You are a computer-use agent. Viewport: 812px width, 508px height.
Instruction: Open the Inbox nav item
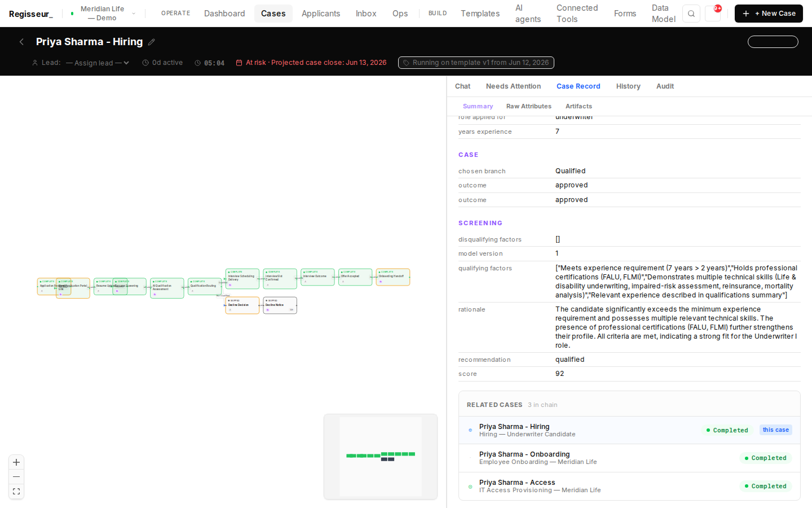(366, 14)
